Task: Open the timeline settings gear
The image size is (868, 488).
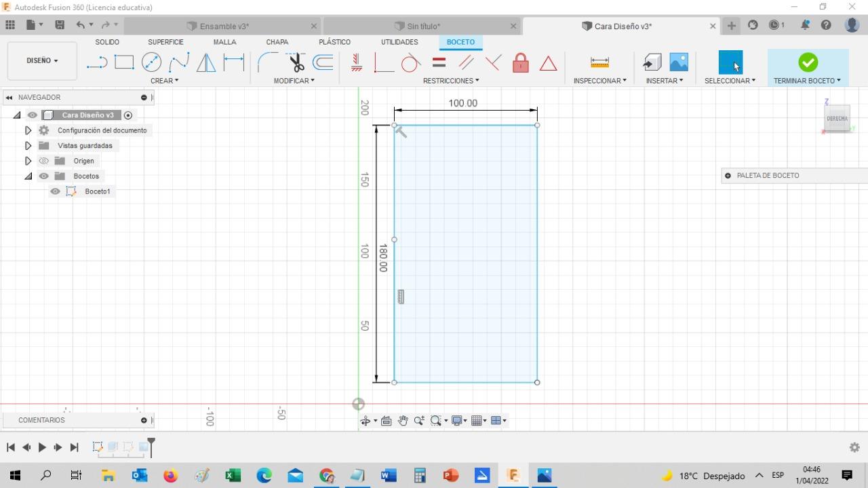Action: [x=854, y=447]
